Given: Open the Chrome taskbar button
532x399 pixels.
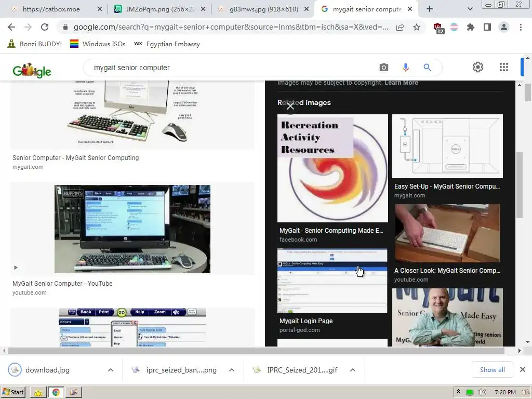Looking at the screenshot, I should pos(56,392).
